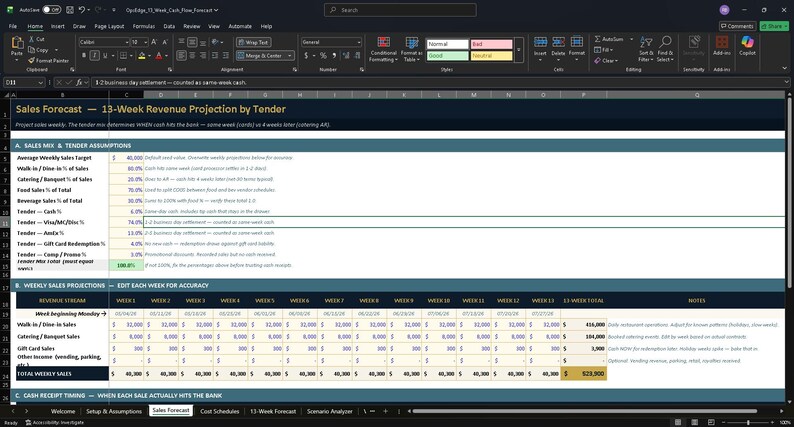Click the Insert Function fx icon
794x427 pixels.
80,82
